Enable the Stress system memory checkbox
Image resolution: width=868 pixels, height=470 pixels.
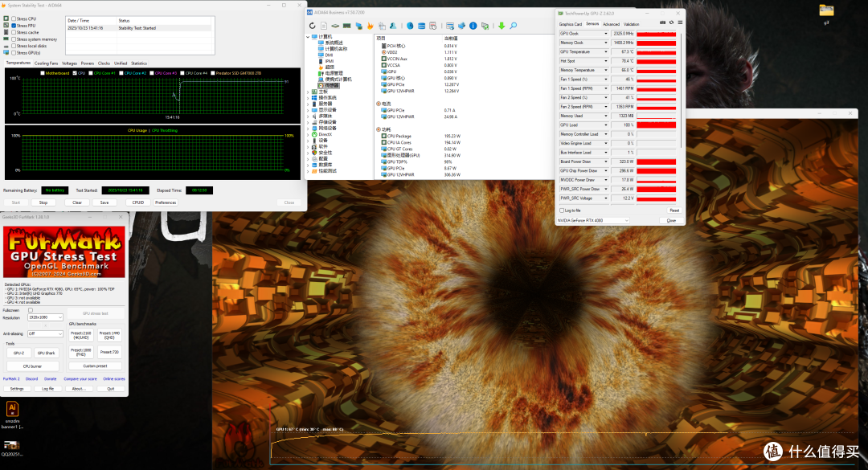14,39
